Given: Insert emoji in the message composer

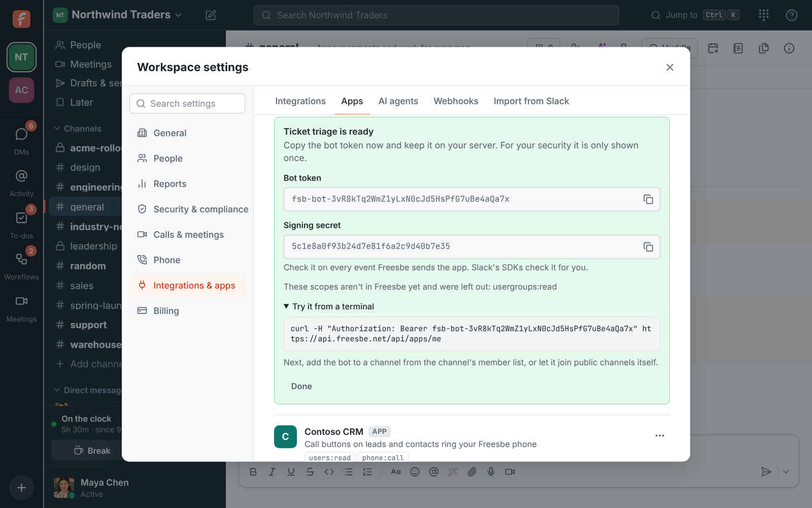Looking at the screenshot, I should [415, 472].
